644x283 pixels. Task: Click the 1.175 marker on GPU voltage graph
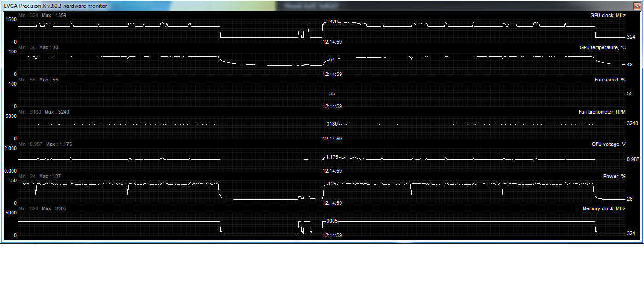click(x=332, y=157)
